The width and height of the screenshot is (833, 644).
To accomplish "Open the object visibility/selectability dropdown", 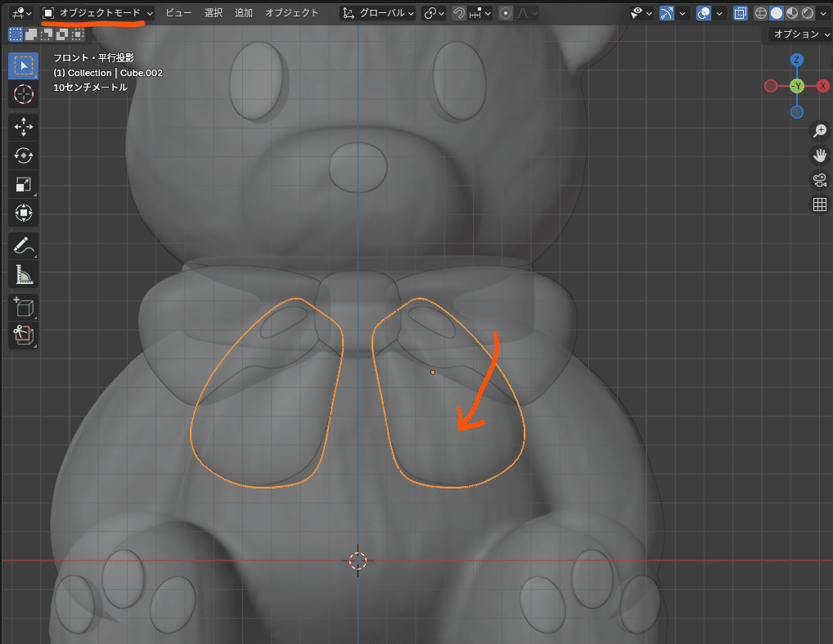I will tap(641, 13).
